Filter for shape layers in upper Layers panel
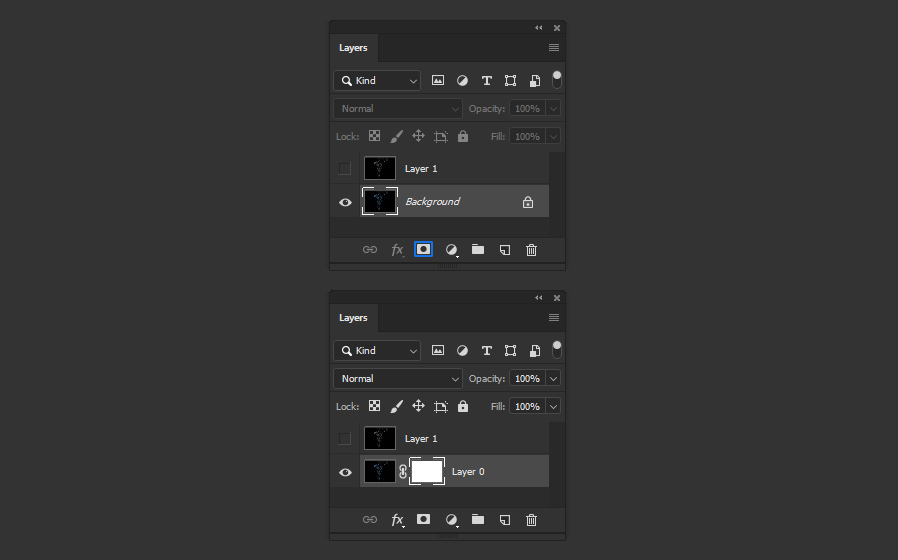This screenshot has height=560, width=898. tap(510, 81)
